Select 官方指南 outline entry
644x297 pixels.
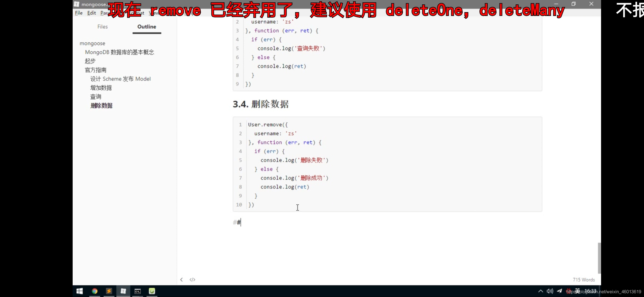pyautogui.click(x=95, y=70)
